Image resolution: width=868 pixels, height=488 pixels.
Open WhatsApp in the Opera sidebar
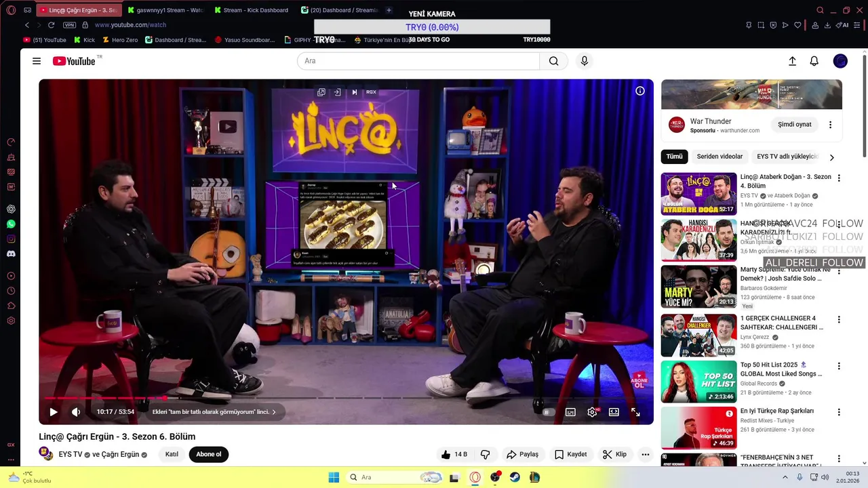coord(11,224)
